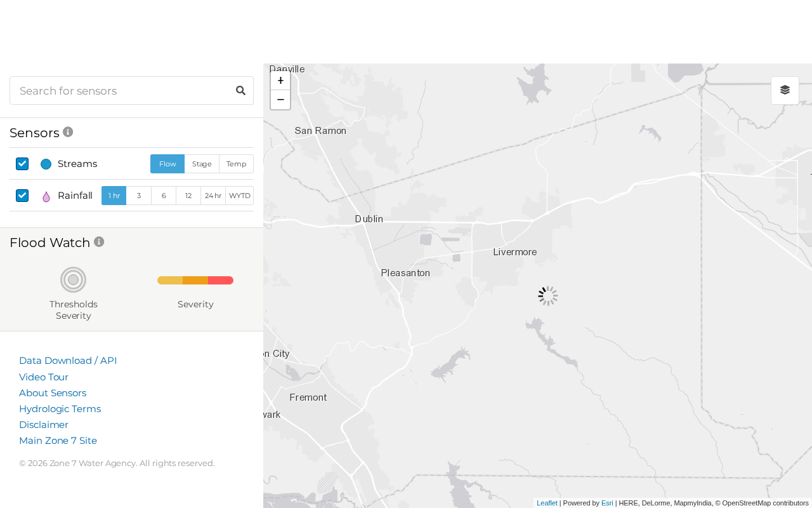Click the blue Streams circle icon
Screen dimensions: 812x508
[x=46, y=164]
